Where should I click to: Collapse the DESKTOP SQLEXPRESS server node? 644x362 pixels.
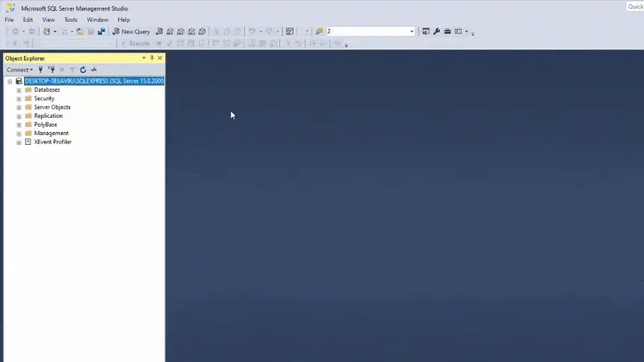(10, 81)
